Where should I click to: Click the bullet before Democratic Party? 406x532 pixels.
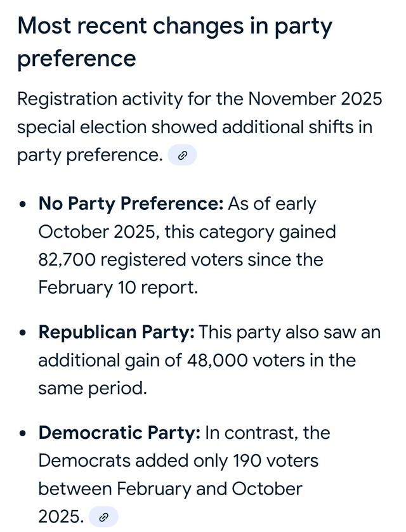23,434
